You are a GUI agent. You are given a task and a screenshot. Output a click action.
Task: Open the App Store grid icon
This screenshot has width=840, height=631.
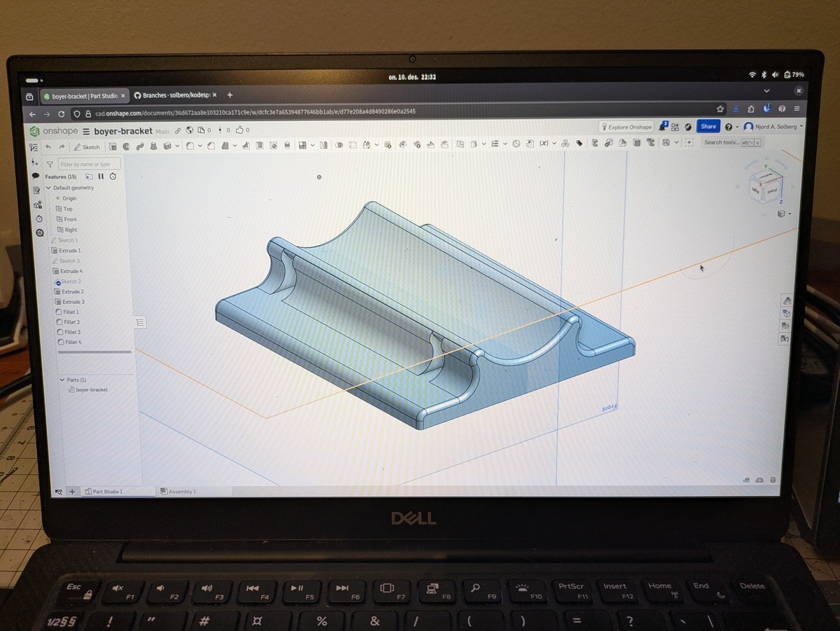click(675, 127)
